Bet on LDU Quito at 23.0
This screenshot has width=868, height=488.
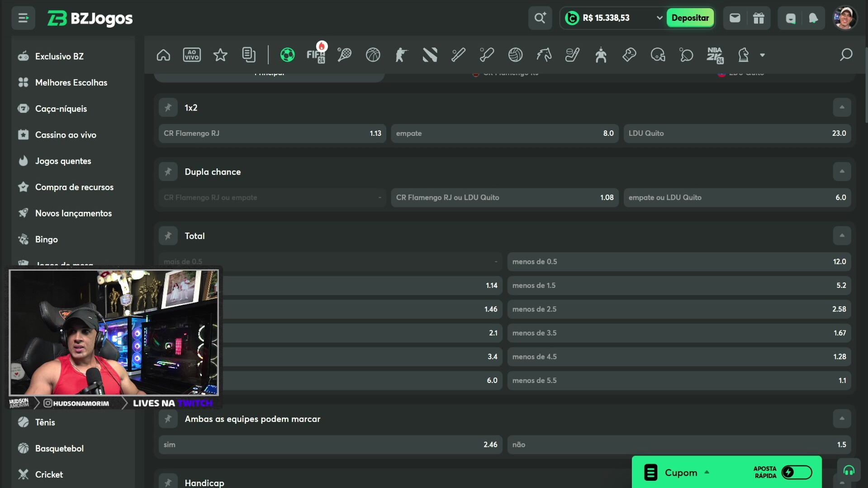(737, 134)
